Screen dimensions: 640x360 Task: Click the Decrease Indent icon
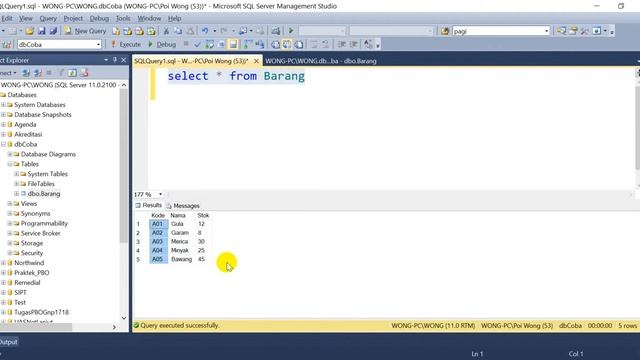[342, 44]
